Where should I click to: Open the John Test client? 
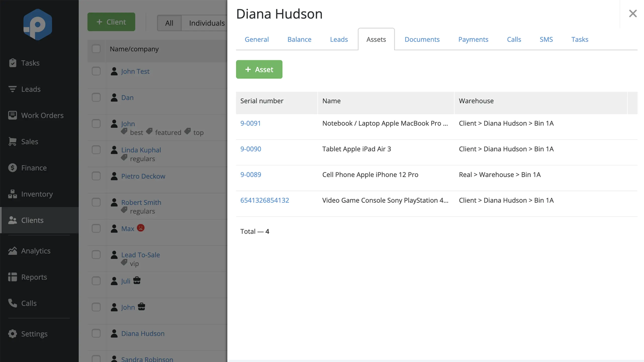pyautogui.click(x=135, y=71)
